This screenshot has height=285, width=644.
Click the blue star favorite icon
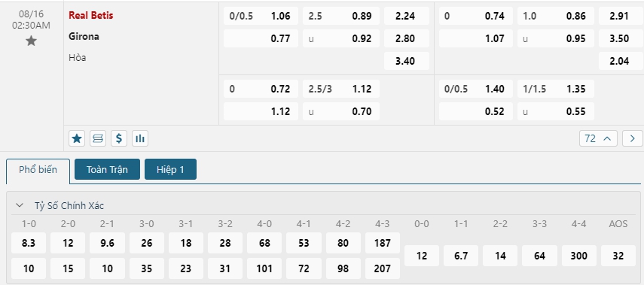coord(76,138)
